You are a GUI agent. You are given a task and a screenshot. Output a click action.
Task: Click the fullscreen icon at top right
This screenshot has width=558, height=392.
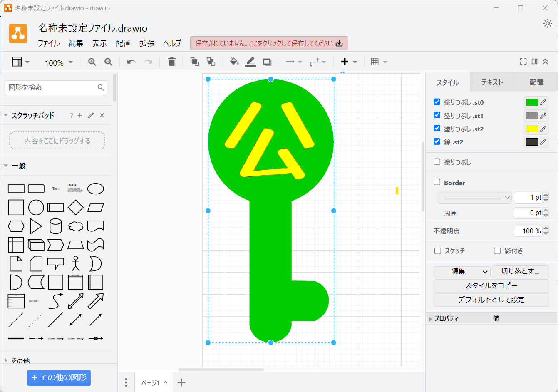tap(523, 61)
